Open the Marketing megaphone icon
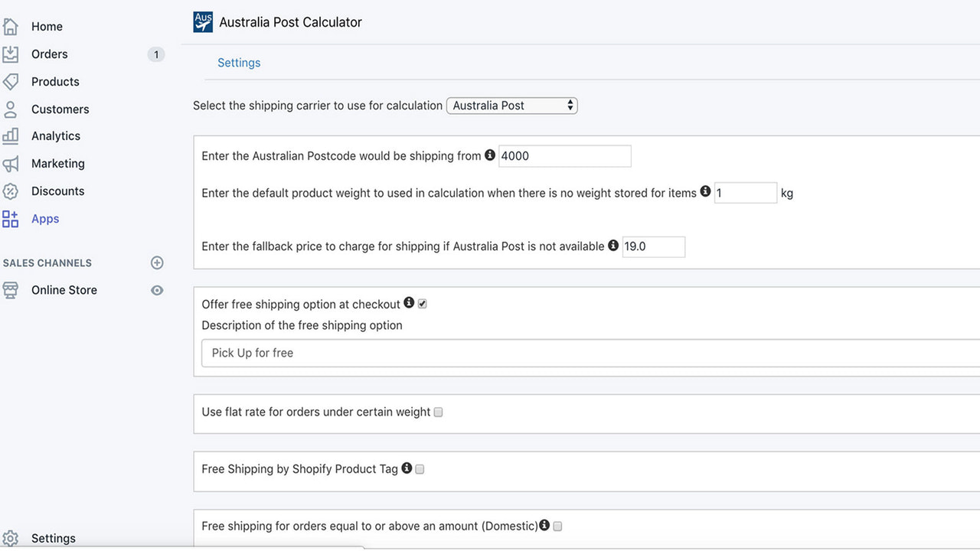The width and height of the screenshot is (980, 551). [x=11, y=163]
